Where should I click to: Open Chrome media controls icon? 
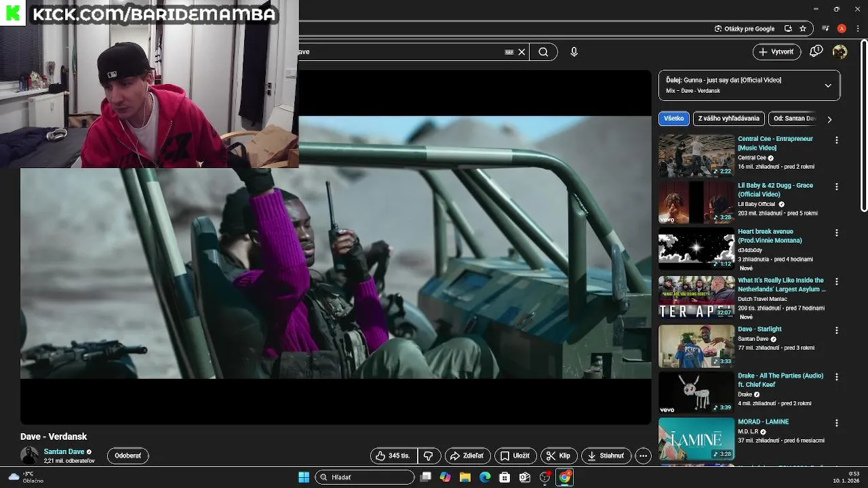coord(825,28)
